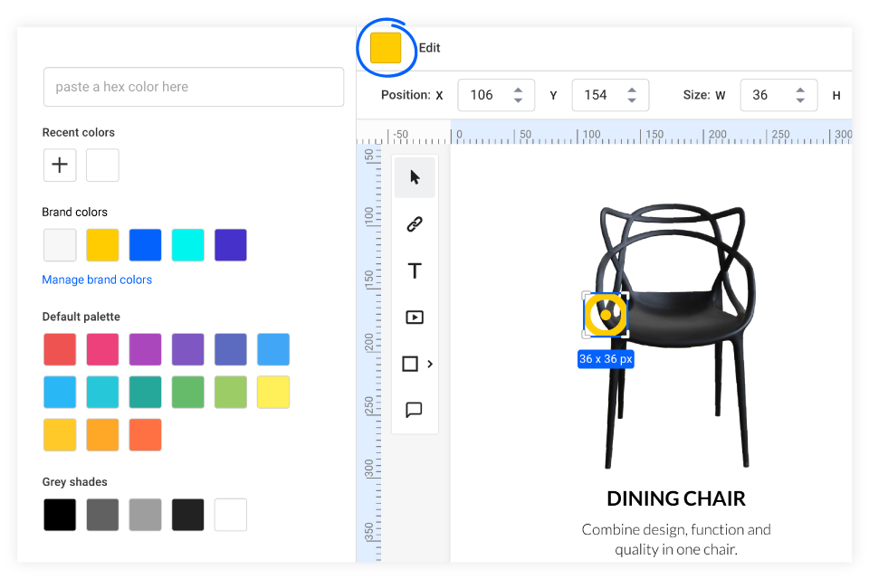Increase the X position using its stepper arrow
The image size is (869, 588).
(518, 90)
